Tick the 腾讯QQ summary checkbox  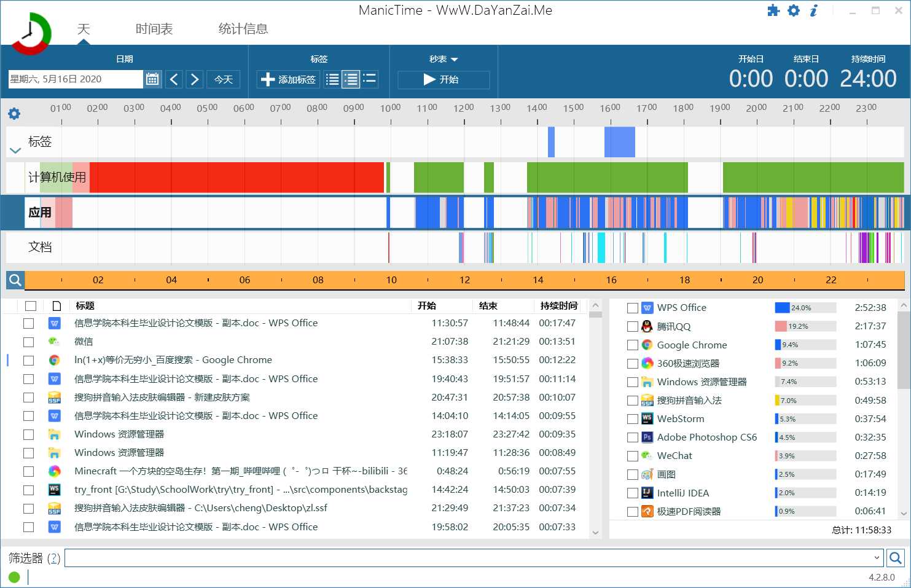click(x=632, y=326)
